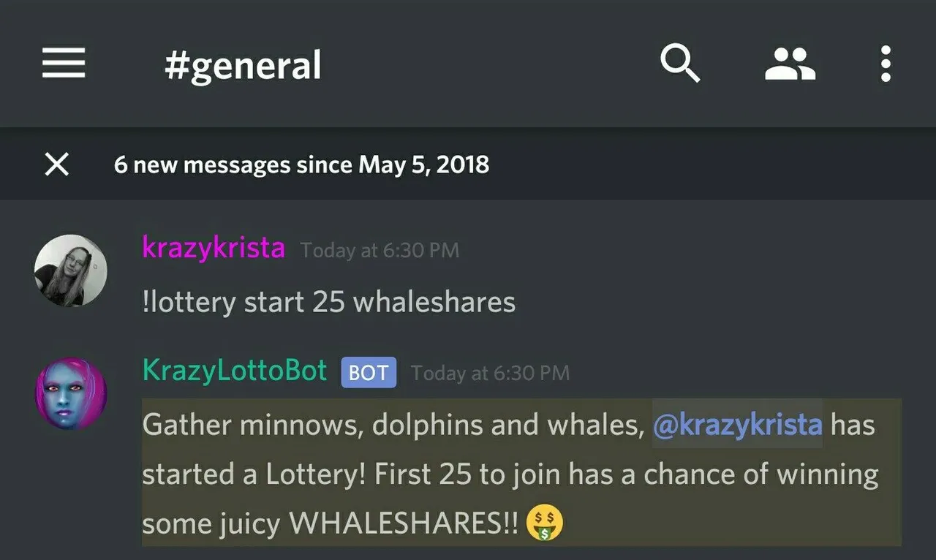
Task: Dismiss the new messages banner with X
Action: [x=57, y=164]
